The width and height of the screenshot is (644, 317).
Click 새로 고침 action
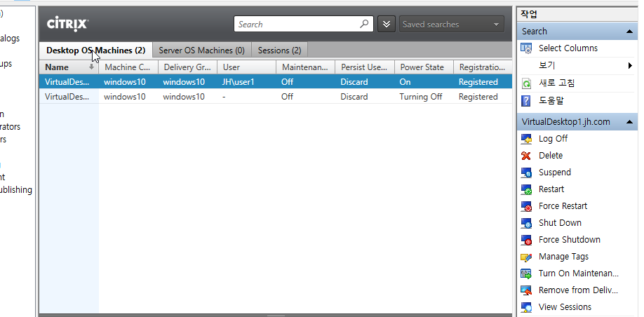pyautogui.click(x=556, y=83)
